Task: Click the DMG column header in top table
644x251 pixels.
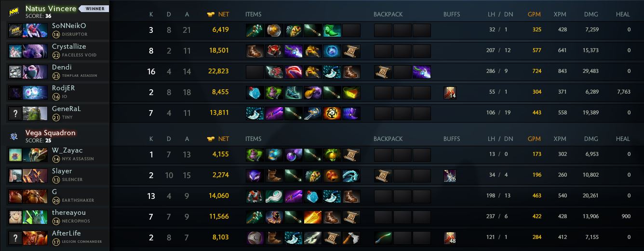Action: 591,14
